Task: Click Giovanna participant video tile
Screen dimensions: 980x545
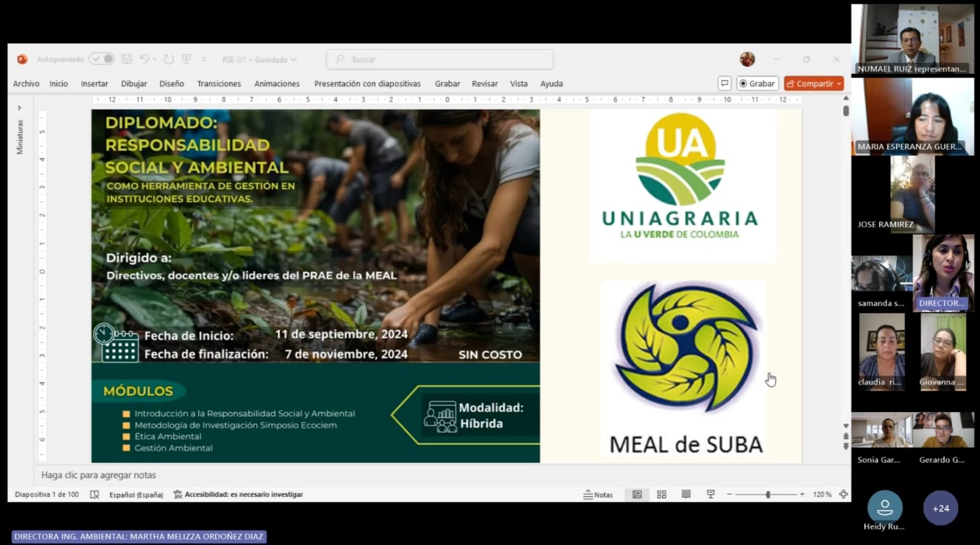Action: pyautogui.click(x=943, y=353)
